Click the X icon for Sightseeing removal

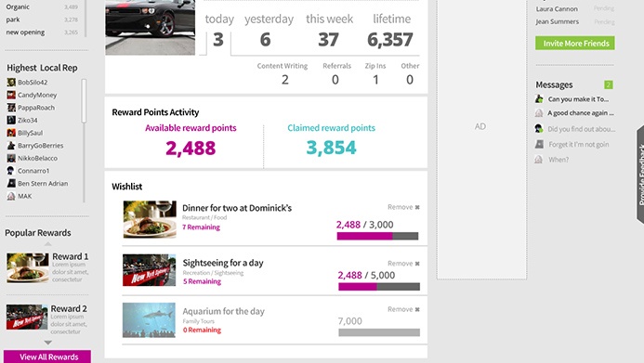pos(417,264)
